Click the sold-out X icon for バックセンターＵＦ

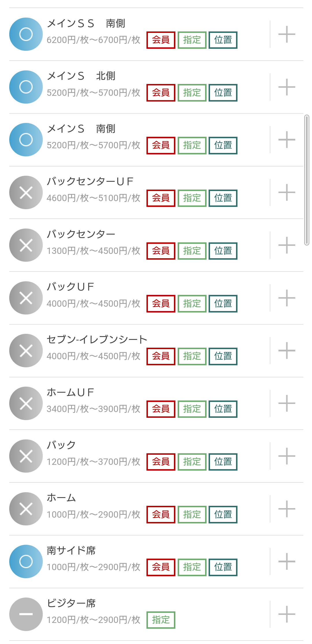pyautogui.click(x=26, y=192)
